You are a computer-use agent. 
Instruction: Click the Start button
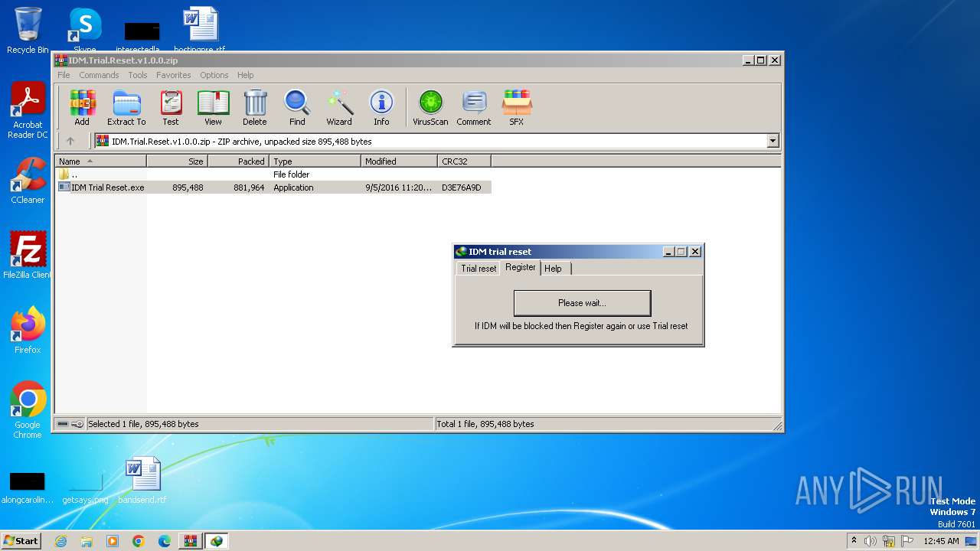pos(21,541)
